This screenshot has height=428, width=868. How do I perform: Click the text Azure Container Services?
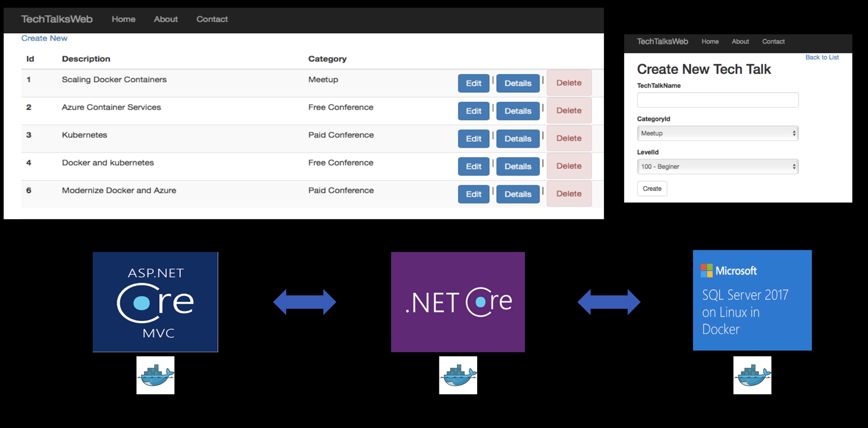coord(112,108)
